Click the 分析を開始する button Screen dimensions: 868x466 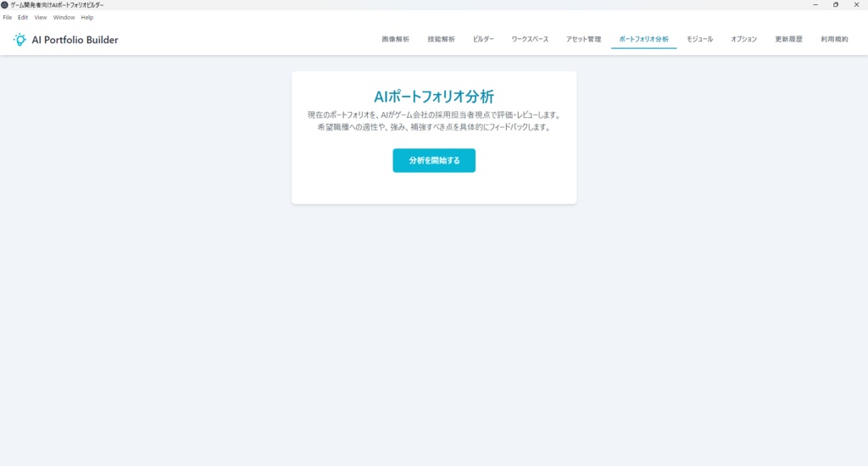tap(434, 160)
